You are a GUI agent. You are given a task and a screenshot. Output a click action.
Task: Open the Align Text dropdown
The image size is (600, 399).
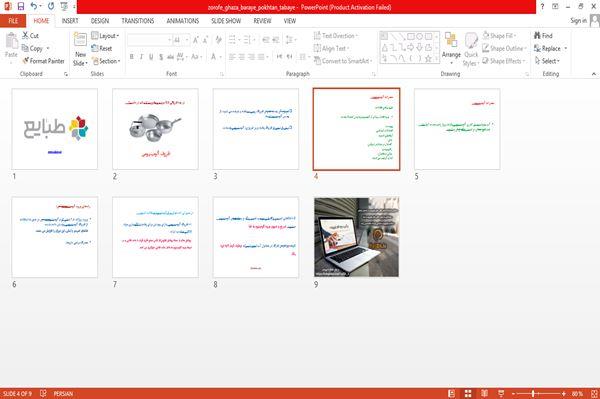point(331,48)
